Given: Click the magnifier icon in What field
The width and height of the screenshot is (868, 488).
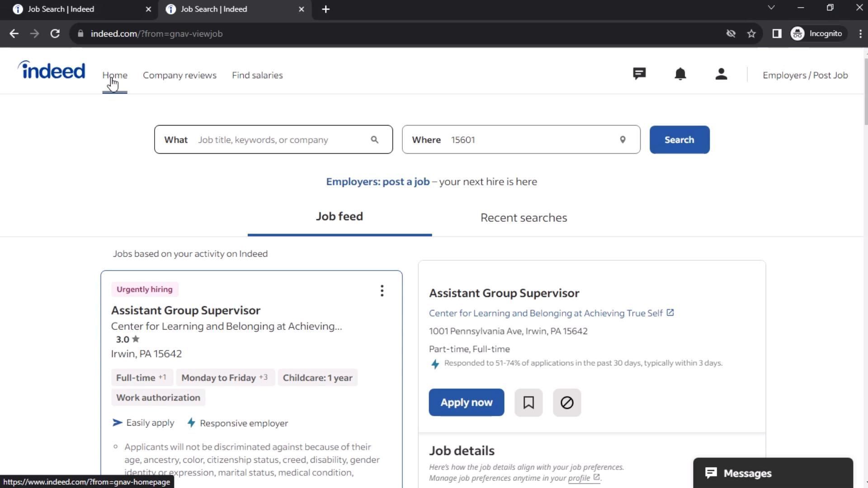Looking at the screenshot, I should [374, 140].
